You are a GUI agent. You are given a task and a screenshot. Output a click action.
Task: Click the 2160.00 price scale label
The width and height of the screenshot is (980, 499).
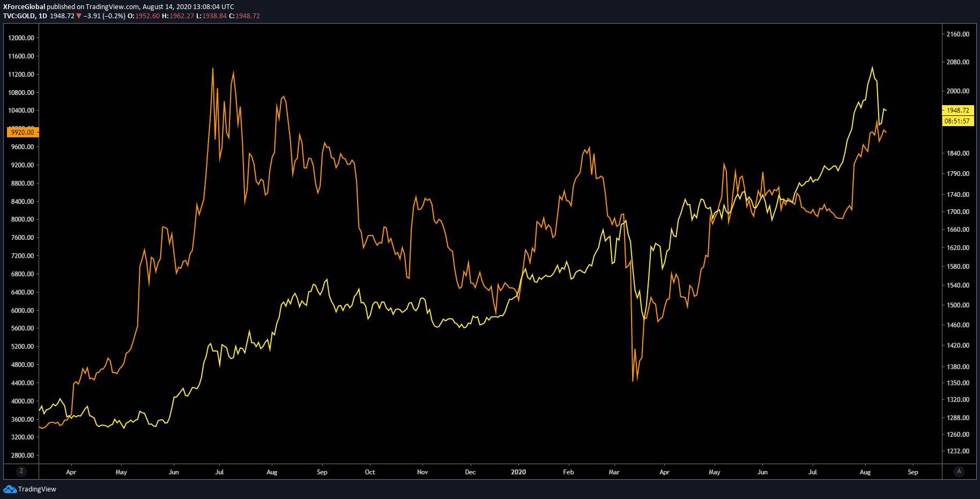point(958,34)
